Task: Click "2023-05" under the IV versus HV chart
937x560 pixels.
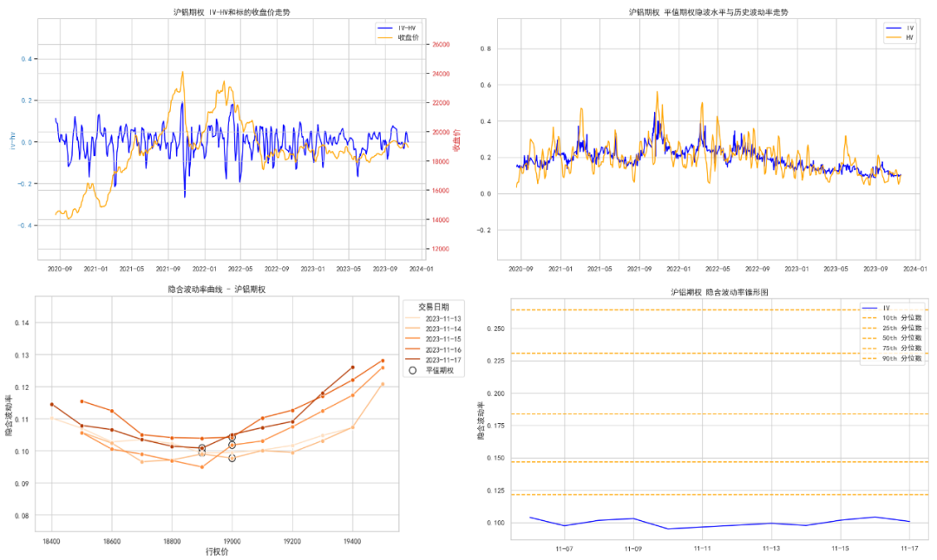Action: tap(836, 270)
